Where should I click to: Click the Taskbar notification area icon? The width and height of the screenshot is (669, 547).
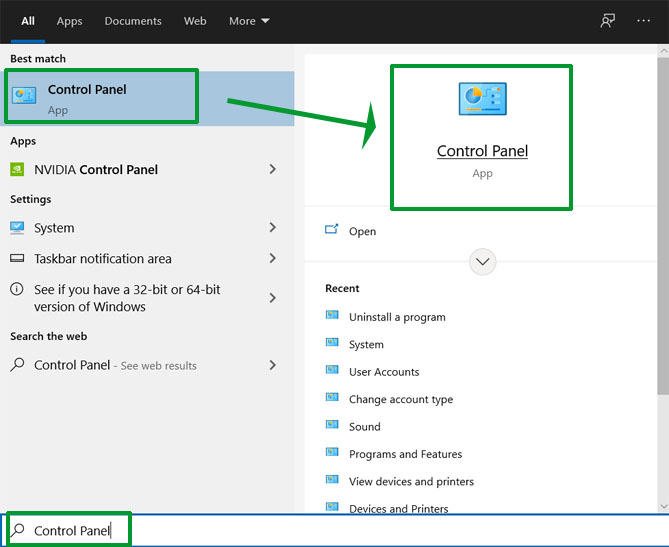point(17,258)
